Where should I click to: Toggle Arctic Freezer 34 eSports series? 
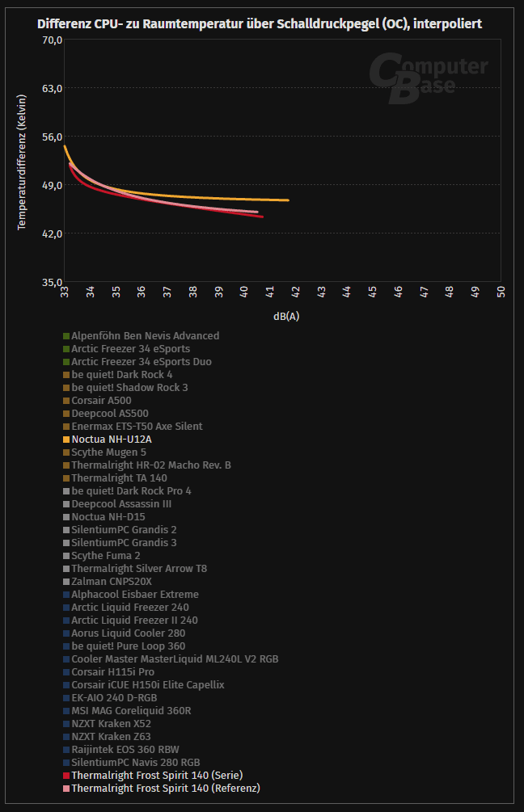[126, 348]
